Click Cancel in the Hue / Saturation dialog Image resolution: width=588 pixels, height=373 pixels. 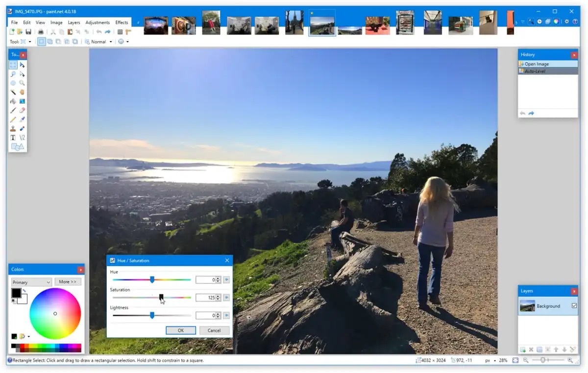[214, 330]
